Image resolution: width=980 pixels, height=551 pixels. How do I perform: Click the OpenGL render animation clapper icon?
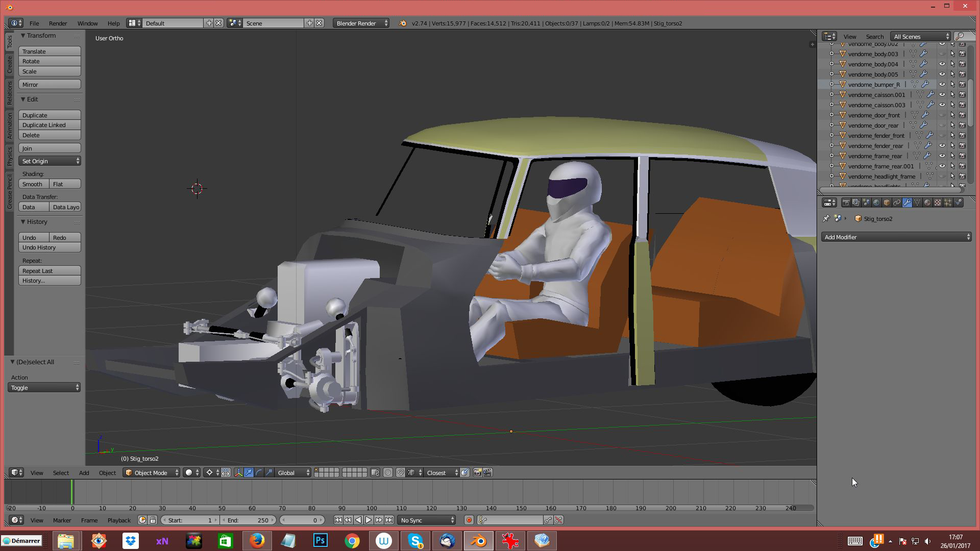click(x=487, y=472)
